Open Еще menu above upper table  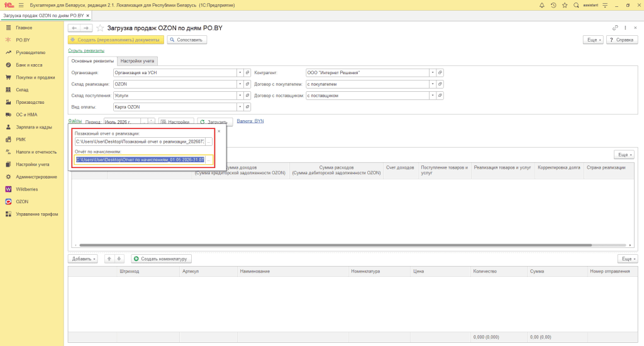point(624,155)
